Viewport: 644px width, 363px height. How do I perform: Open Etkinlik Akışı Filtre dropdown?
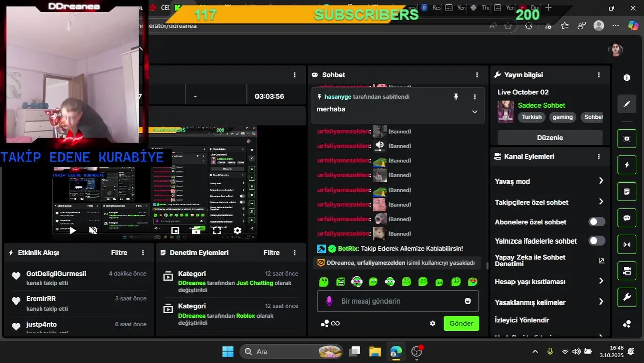click(119, 253)
